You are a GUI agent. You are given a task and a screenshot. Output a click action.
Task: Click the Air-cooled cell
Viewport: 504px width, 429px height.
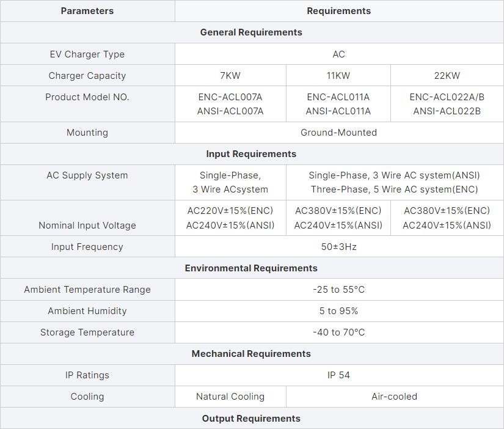click(x=395, y=397)
